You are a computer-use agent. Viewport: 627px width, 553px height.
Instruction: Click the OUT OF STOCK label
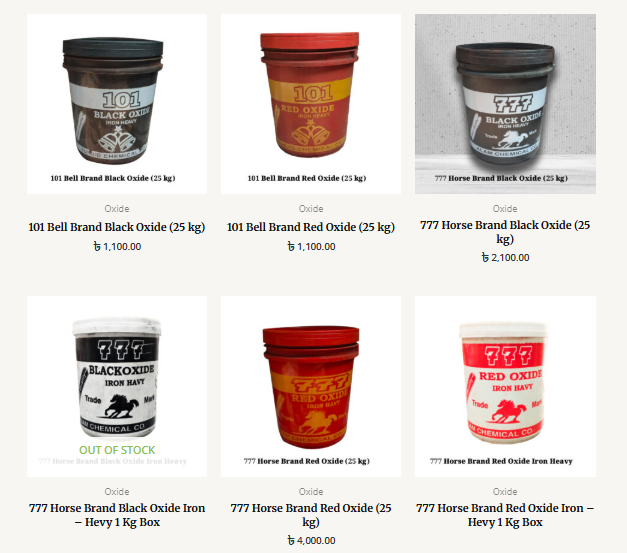tap(117, 450)
